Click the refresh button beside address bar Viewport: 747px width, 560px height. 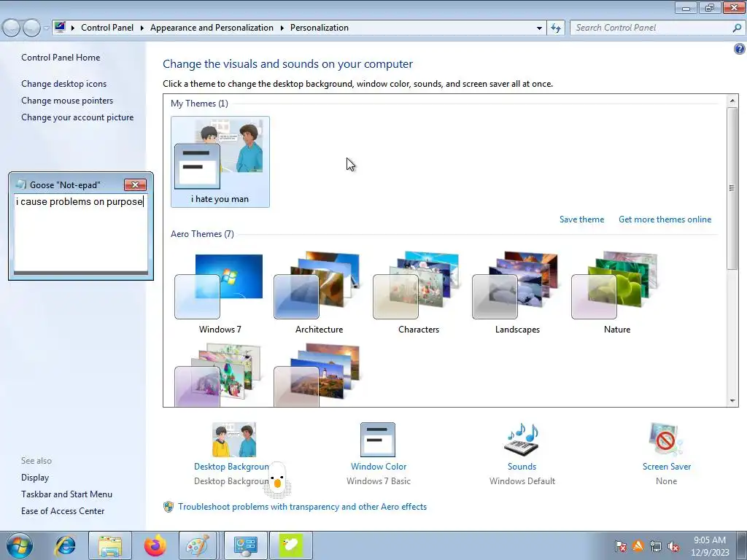click(556, 28)
